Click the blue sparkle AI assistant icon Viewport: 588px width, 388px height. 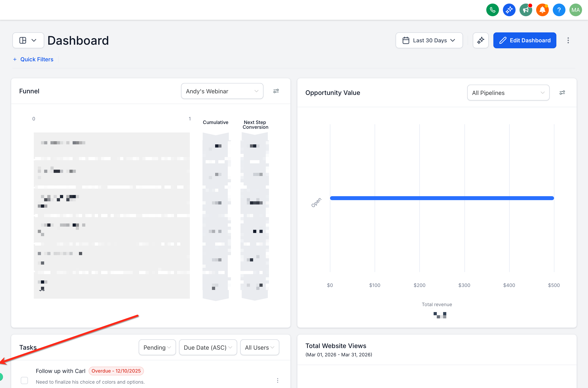[x=509, y=10]
